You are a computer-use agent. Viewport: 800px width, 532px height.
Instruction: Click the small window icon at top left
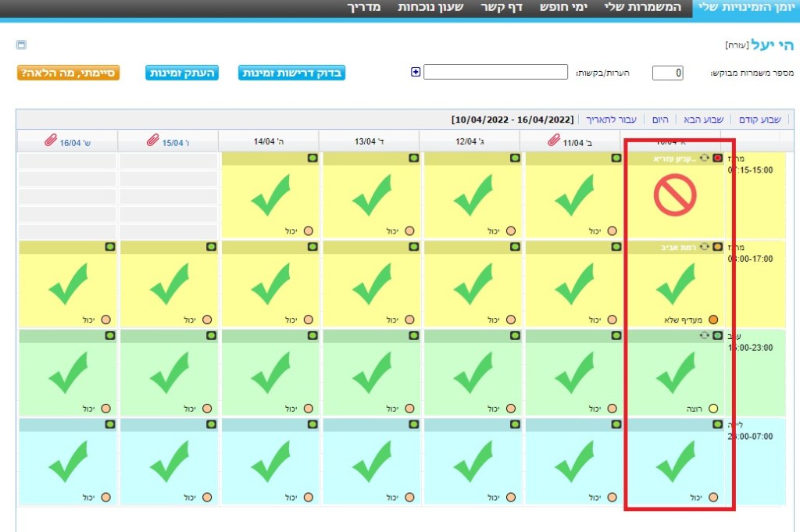point(21,45)
